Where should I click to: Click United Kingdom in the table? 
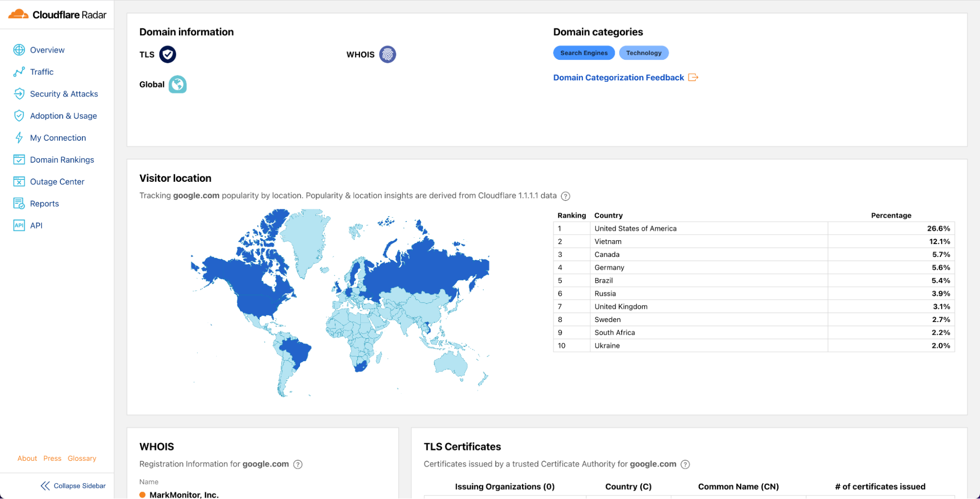point(621,307)
